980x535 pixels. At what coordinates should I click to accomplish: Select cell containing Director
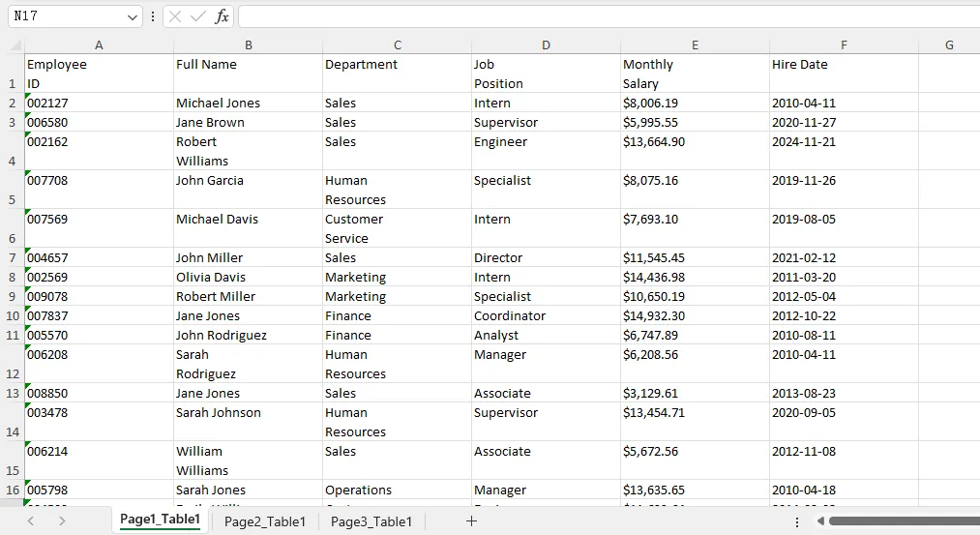coord(546,257)
